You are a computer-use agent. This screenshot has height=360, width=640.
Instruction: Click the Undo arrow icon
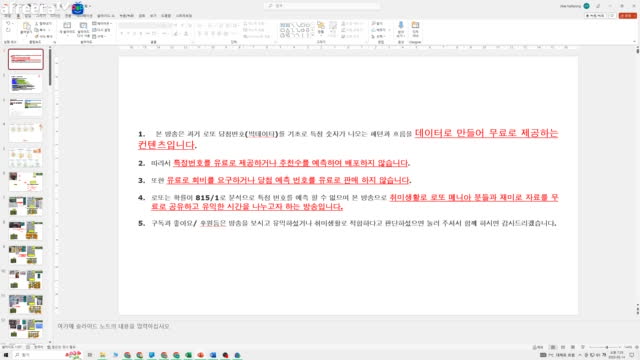point(8,24)
